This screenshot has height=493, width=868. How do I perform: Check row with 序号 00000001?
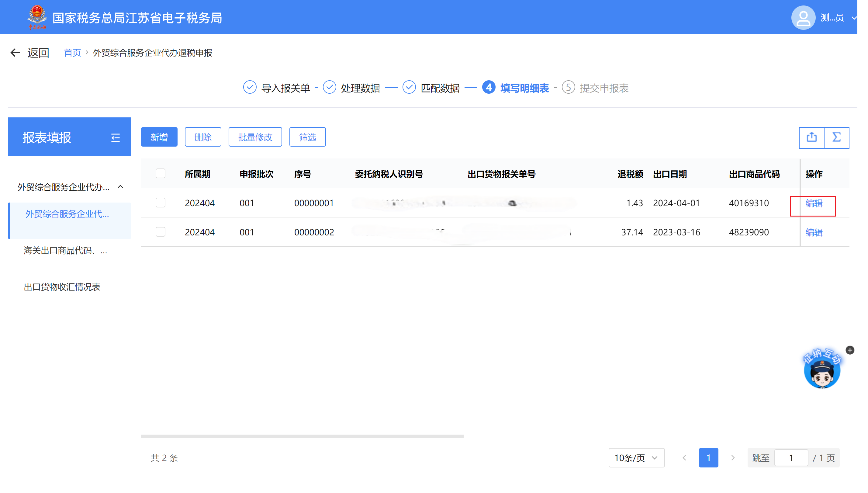tap(161, 203)
